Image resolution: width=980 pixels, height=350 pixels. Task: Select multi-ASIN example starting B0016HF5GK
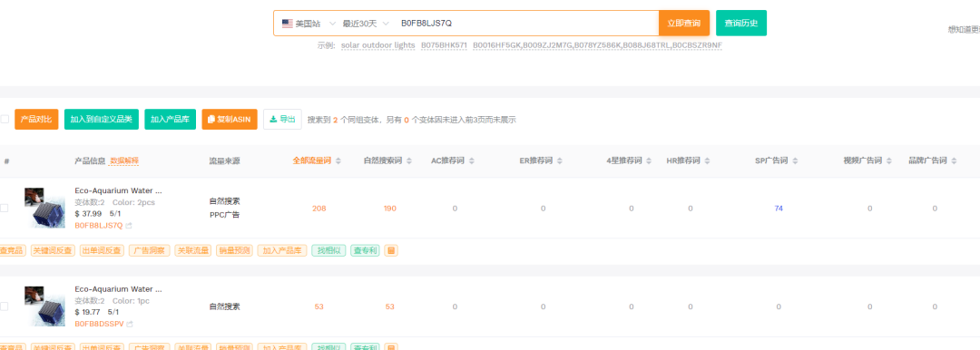[x=597, y=45]
